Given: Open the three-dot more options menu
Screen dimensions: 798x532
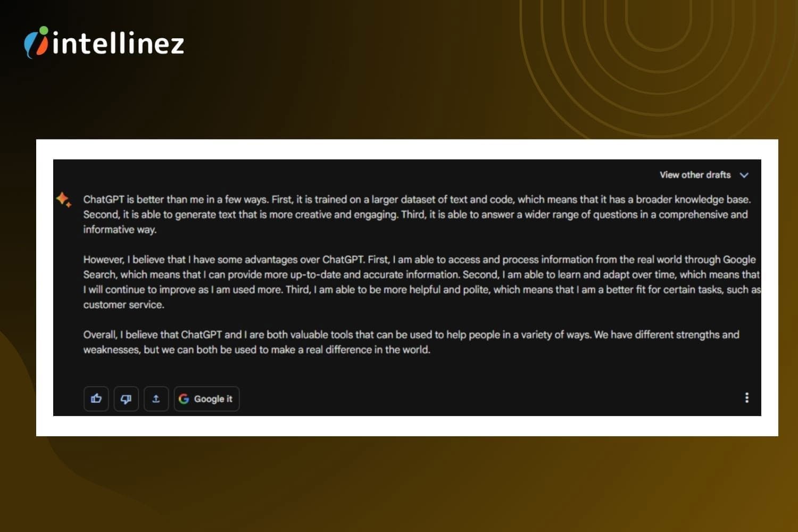Looking at the screenshot, I should (x=746, y=397).
